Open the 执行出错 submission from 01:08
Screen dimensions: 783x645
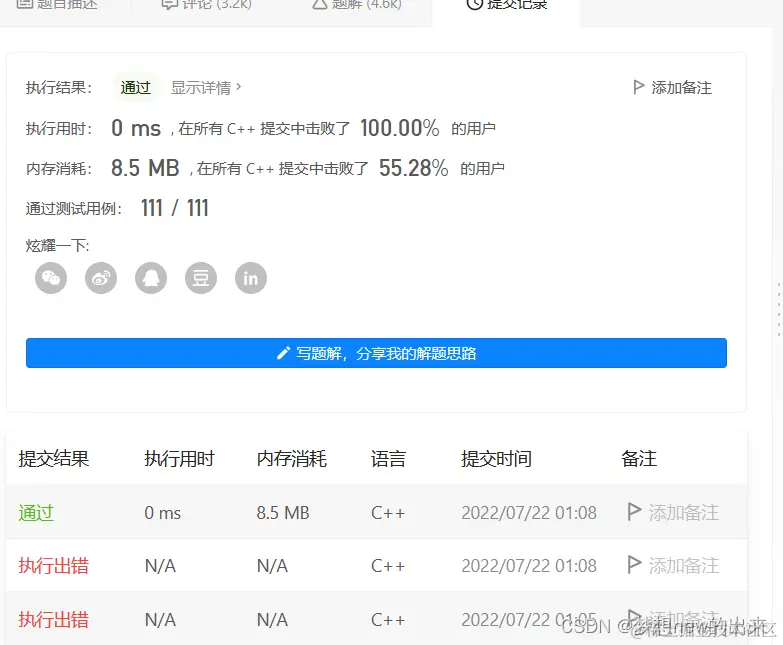point(53,566)
